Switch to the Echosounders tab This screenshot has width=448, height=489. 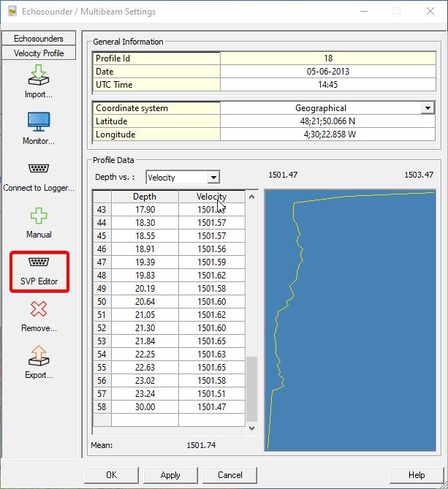39,38
